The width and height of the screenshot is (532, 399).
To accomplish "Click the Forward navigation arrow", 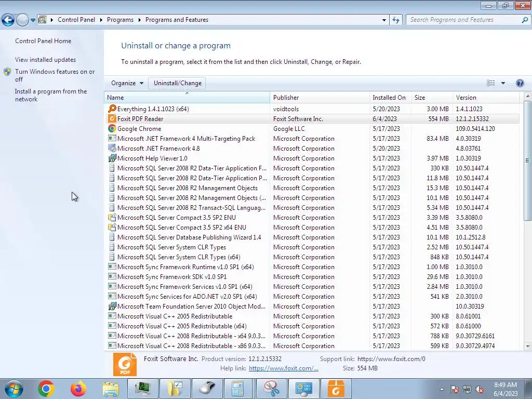I will pos(22,20).
